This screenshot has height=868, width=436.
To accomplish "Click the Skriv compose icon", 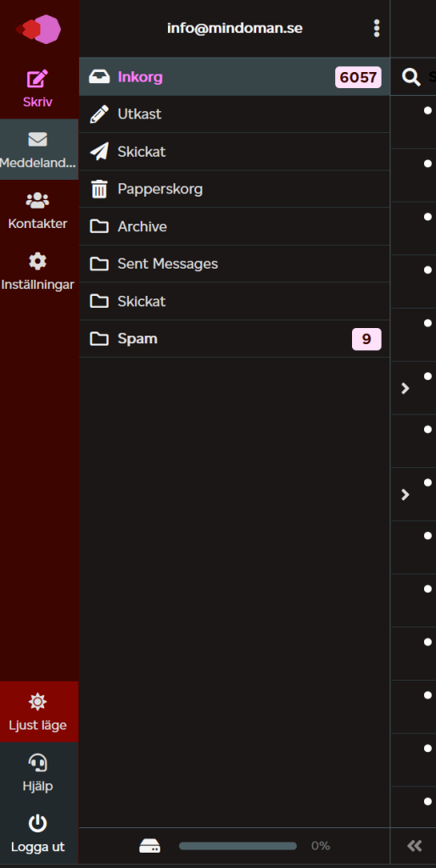I will coord(37,79).
